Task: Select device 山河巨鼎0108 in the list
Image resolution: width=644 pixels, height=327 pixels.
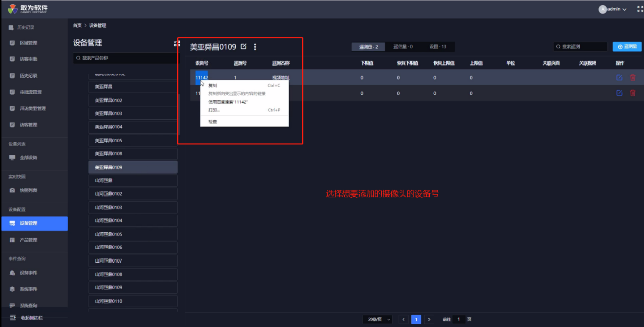Action: pos(133,274)
